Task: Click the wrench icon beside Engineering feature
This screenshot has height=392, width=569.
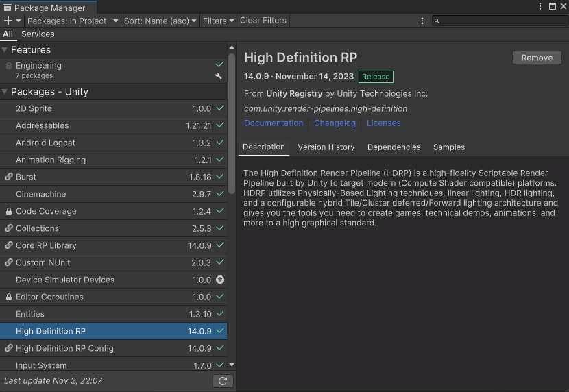Action: click(219, 76)
